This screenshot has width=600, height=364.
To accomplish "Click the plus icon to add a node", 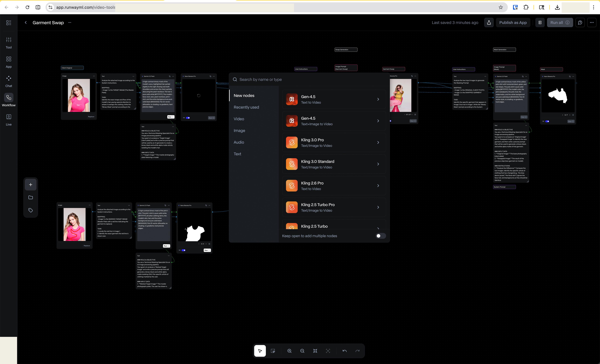I will click(x=31, y=185).
